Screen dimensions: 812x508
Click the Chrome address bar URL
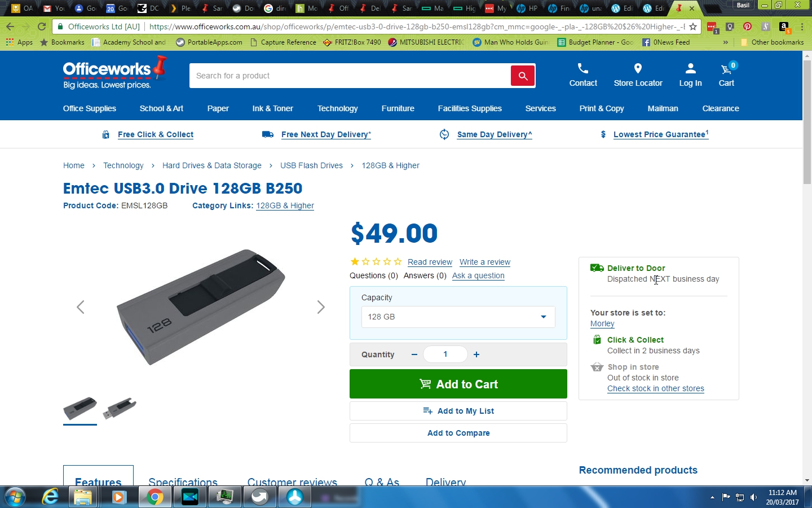[417, 27]
